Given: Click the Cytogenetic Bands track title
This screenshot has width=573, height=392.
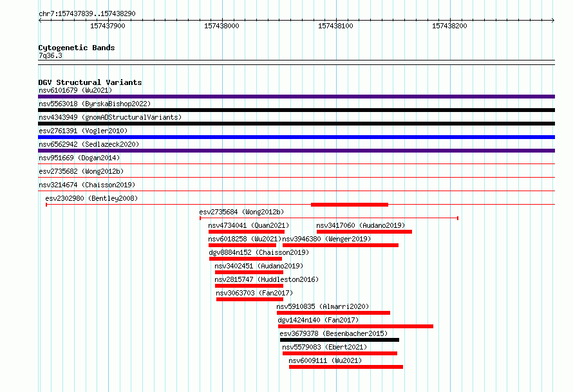Looking at the screenshot, I should 77,48.
